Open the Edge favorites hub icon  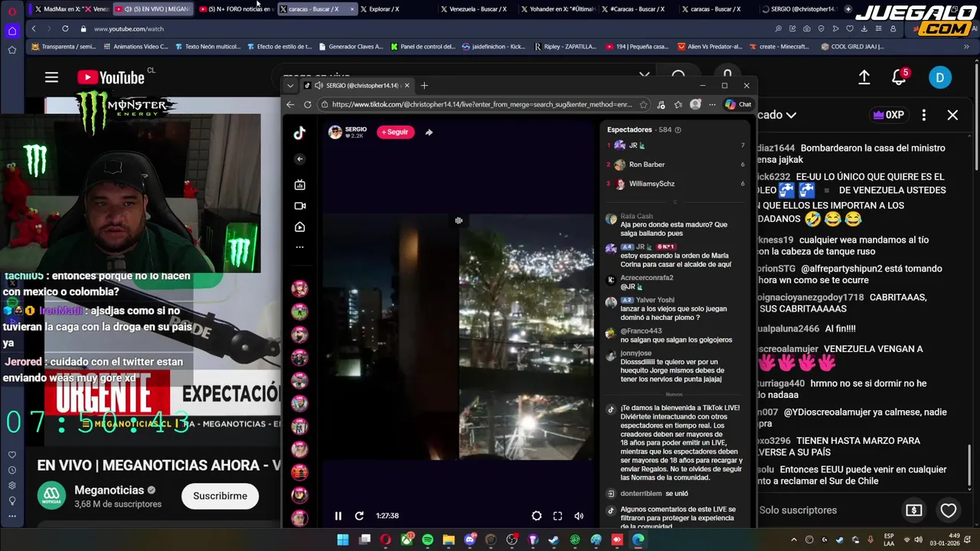tap(678, 105)
